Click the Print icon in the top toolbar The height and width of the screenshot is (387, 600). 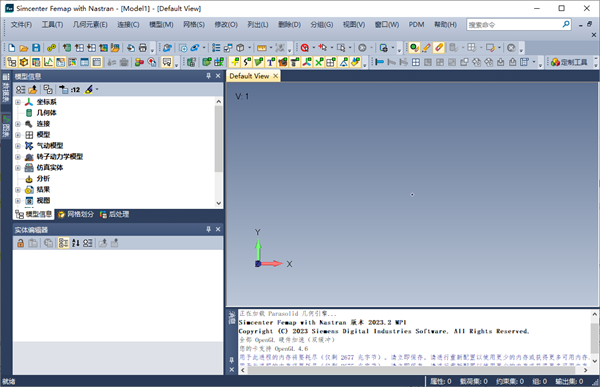[143, 48]
